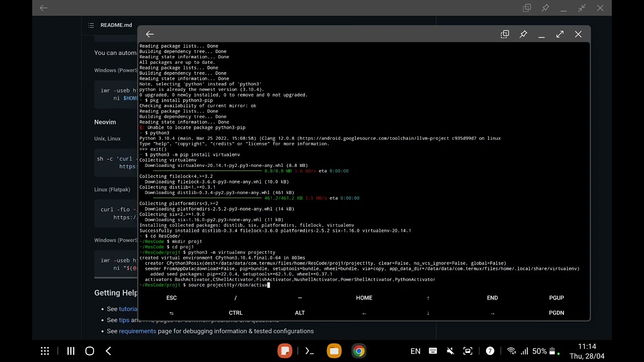Viewport: 644px width, 362px height.
Task: Click the terminal command line with source command
Action: pyautogui.click(x=205, y=285)
